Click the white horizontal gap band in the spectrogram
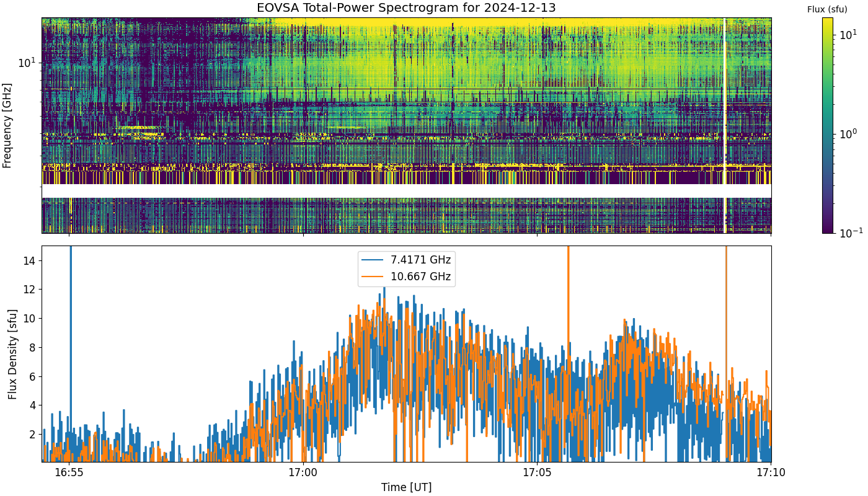This screenshot has width=868, height=496. pyautogui.click(x=407, y=191)
